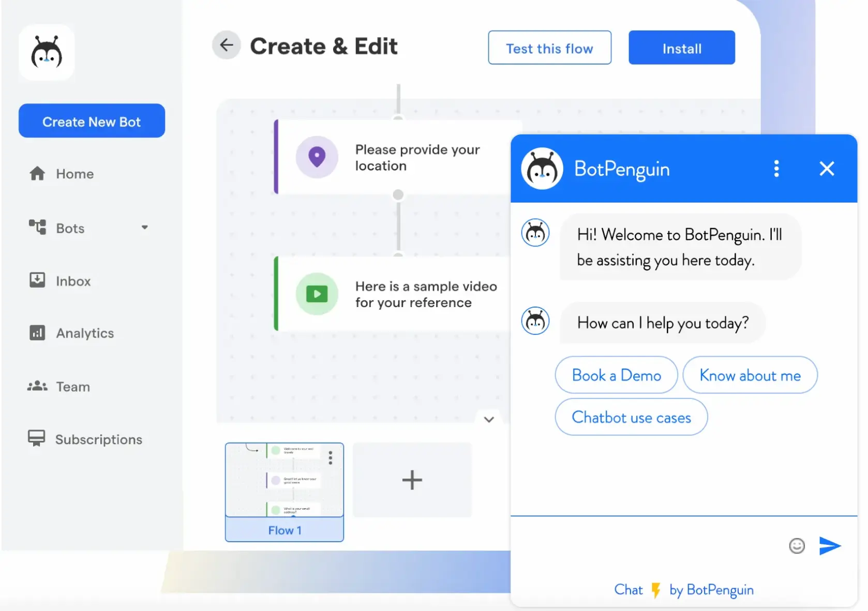Expand the Bots dropdown arrow
Screen dimensions: 868x611
click(x=145, y=227)
